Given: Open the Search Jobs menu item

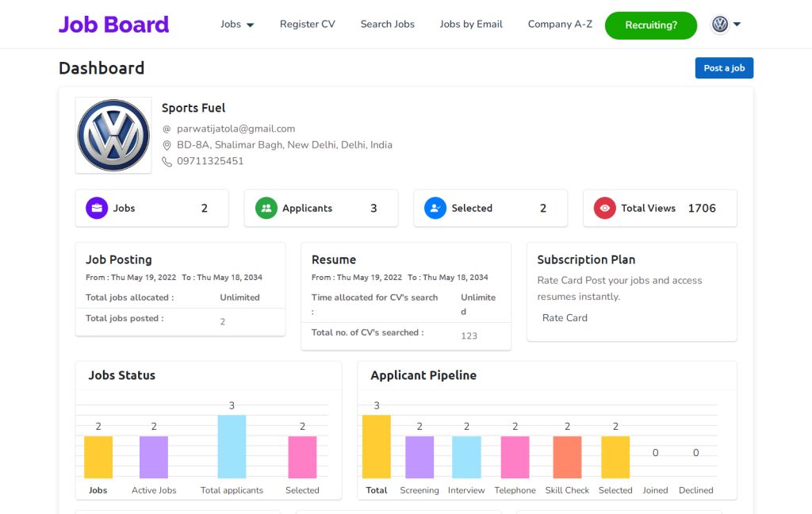Looking at the screenshot, I should pos(387,25).
